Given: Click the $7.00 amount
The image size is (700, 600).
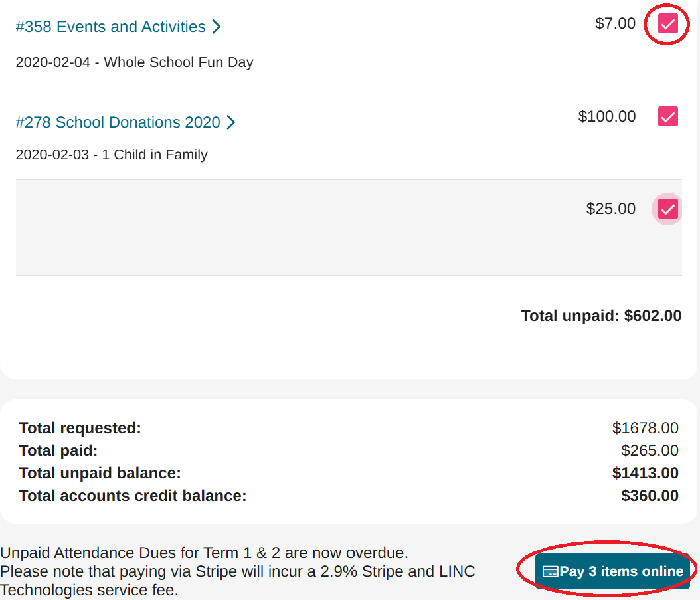Looking at the screenshot, I should click(615, 24).
